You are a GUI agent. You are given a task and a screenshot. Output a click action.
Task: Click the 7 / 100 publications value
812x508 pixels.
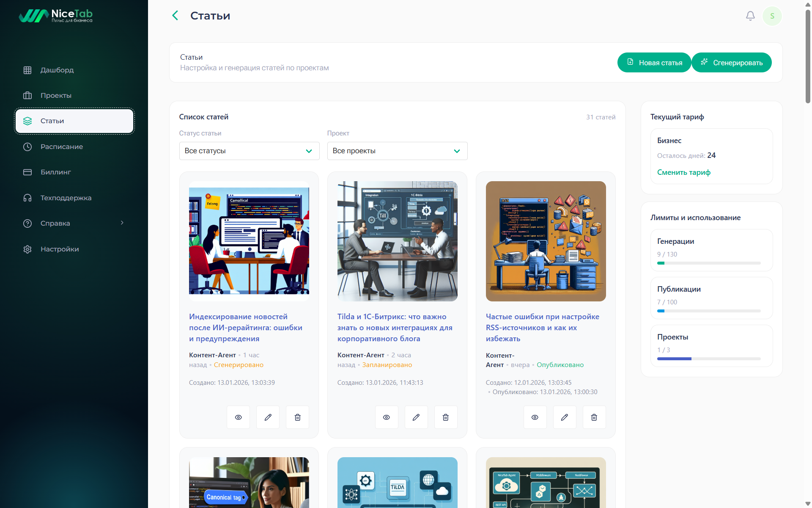tap(667, 302)
